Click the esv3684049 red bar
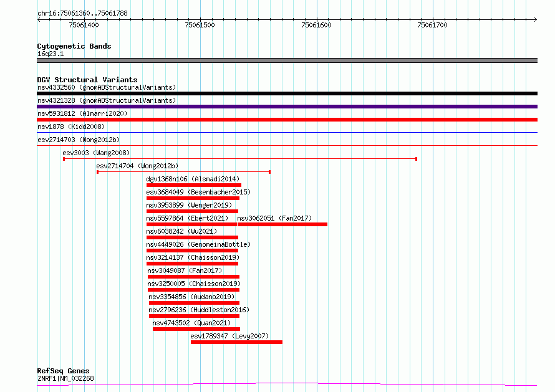Screen dimensions: 555x392 point(193,198)
